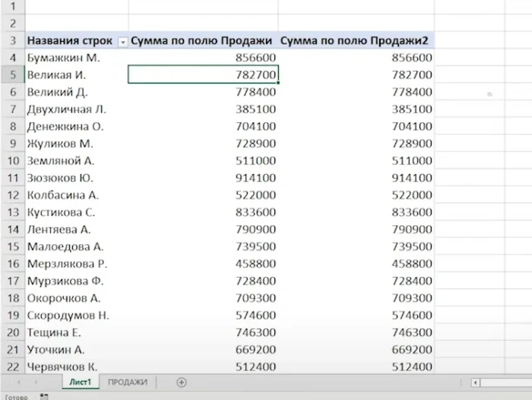The width and height of the screenshot is (532, 400).
Task: Select row 22 via its row header
Action: coord(12,366)
